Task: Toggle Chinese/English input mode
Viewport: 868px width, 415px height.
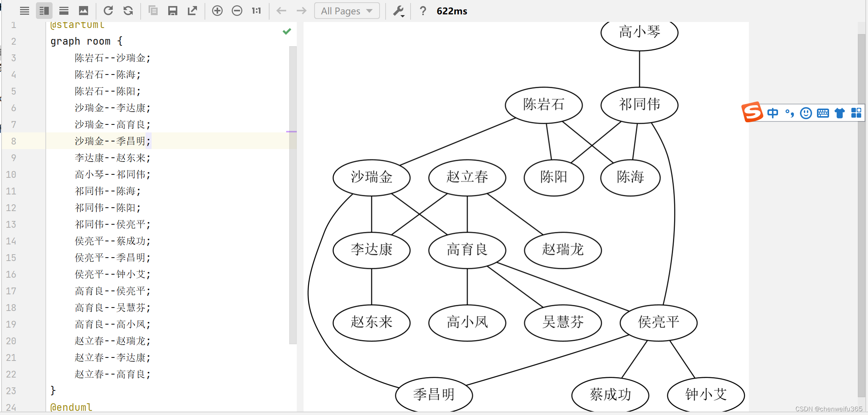Action: pos(773,113)
